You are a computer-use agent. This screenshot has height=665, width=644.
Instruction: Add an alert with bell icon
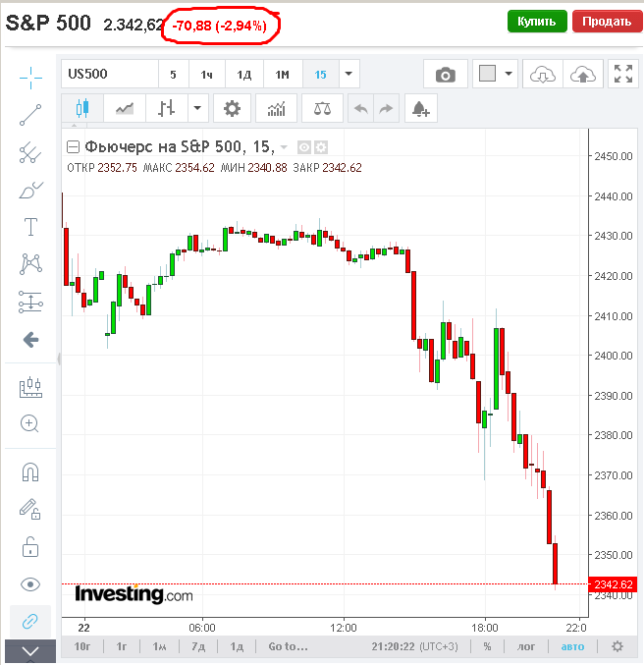coord(422,108)
